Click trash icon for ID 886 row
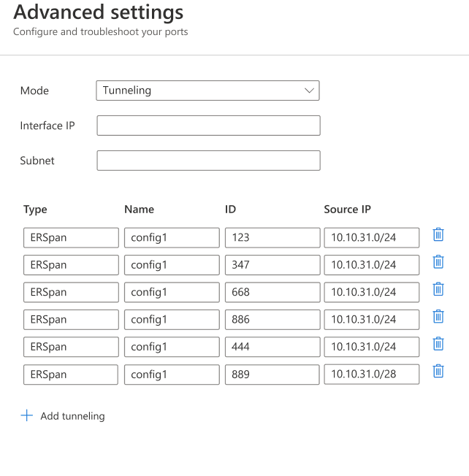Screen dimensions: 469x476 [438, 317]
